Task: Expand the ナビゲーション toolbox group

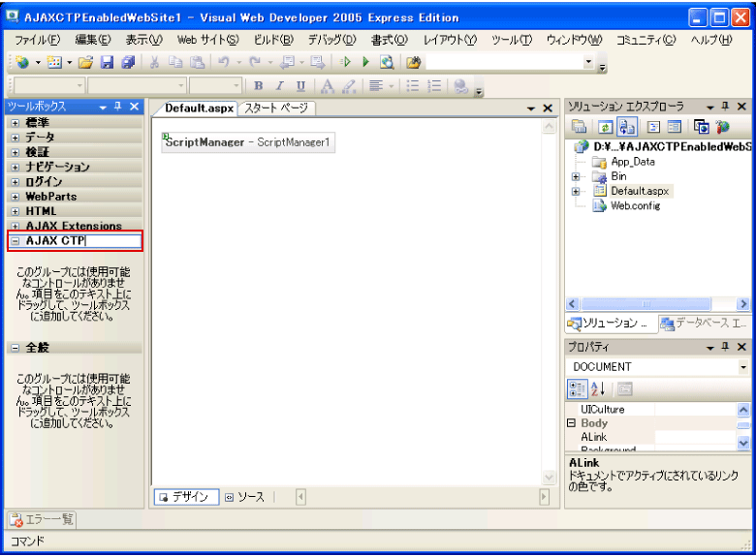Action: tap(15, 168)
